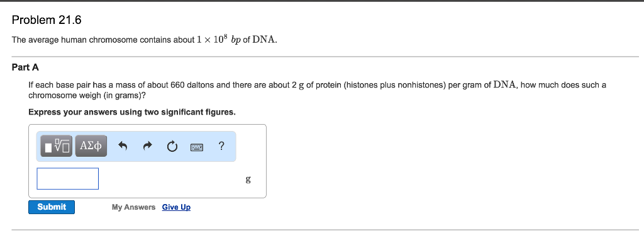Click the two significant figures instruction

tap(132, 112)
